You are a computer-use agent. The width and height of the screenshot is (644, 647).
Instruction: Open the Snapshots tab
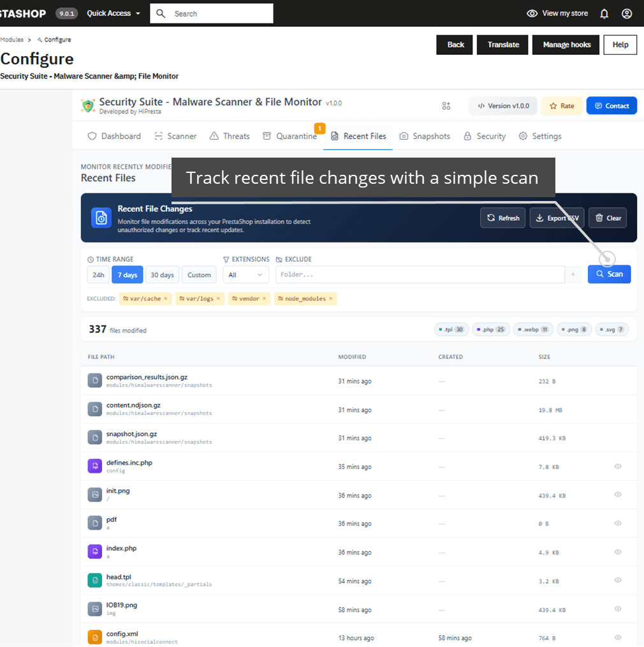425,136
